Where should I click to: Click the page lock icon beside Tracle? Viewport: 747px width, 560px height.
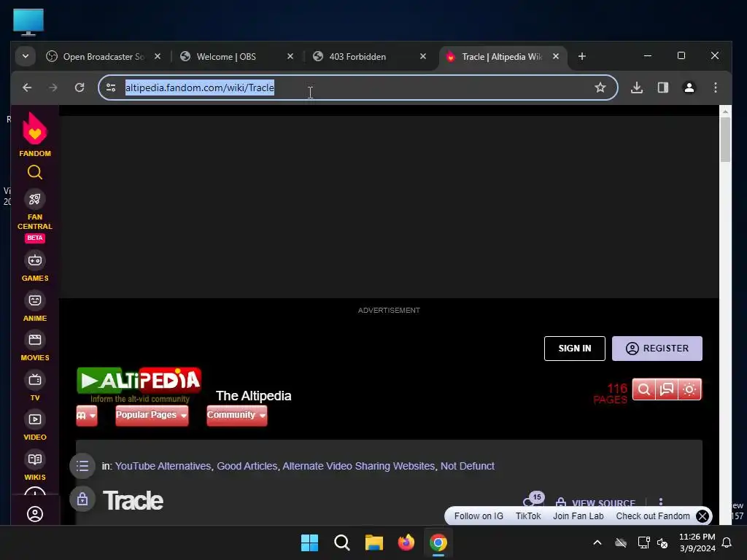82,499
